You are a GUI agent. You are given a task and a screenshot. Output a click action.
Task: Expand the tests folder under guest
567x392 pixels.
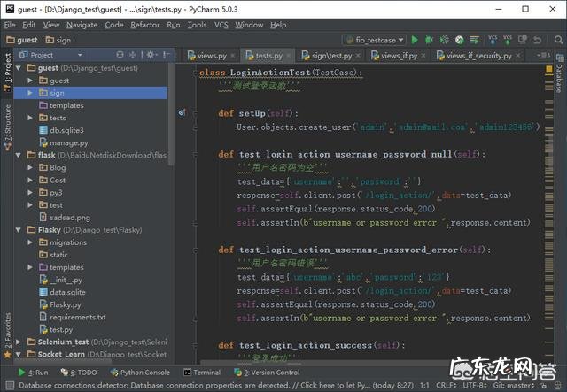click(30, 118)
